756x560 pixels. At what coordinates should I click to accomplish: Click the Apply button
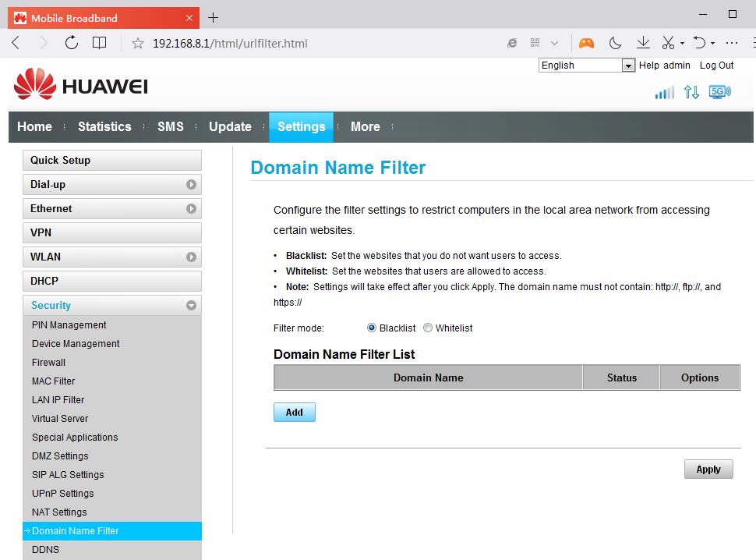point(708,470)
